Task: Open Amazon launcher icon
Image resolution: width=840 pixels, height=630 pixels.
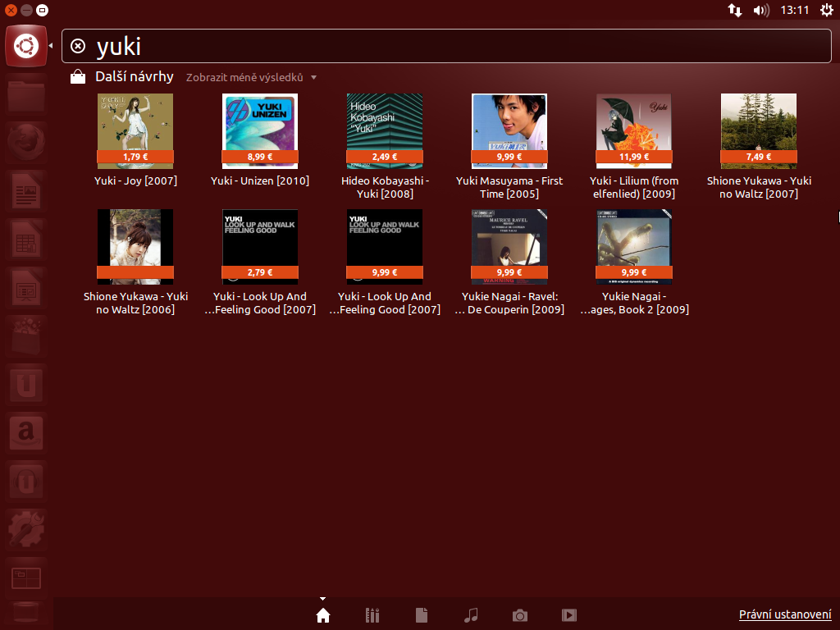Action: pos(26,433)
